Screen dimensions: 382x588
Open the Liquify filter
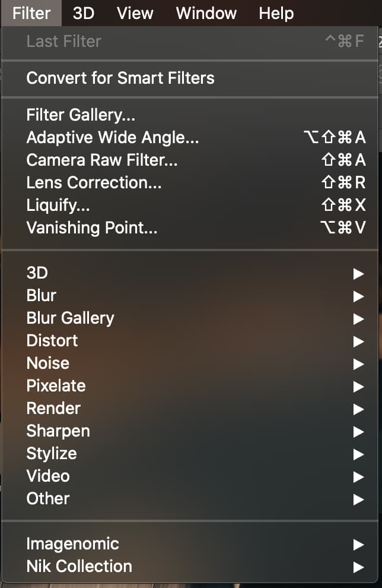[x=189, y=205]
